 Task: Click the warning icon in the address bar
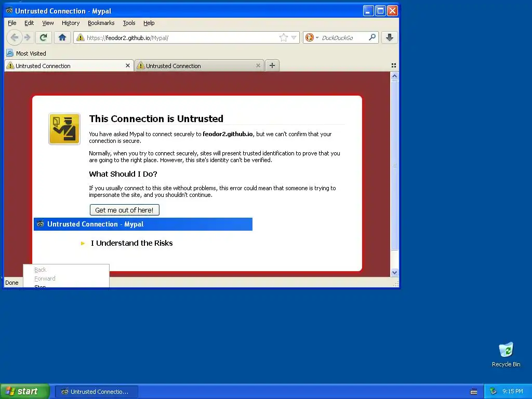point(81,37)
